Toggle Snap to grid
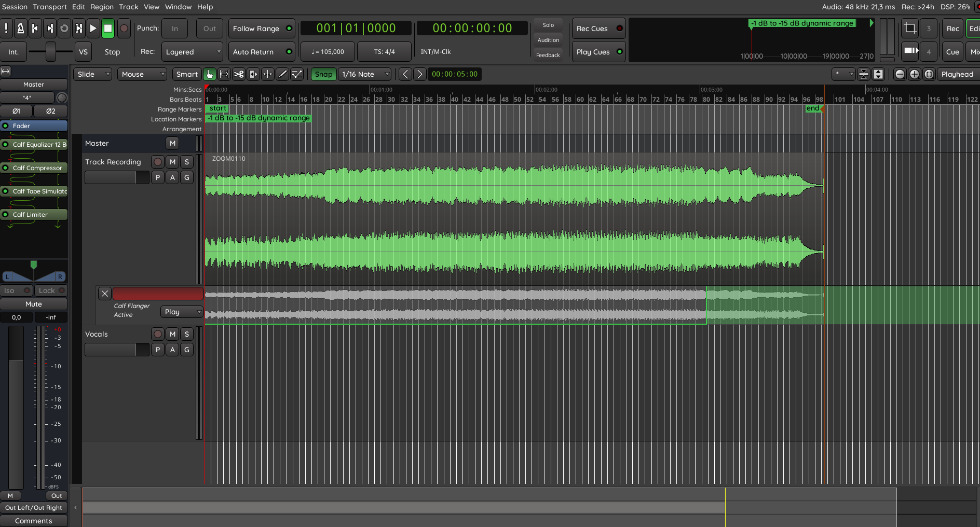Image resolution: width=980 pixels, height=527 pixels. 323,74
